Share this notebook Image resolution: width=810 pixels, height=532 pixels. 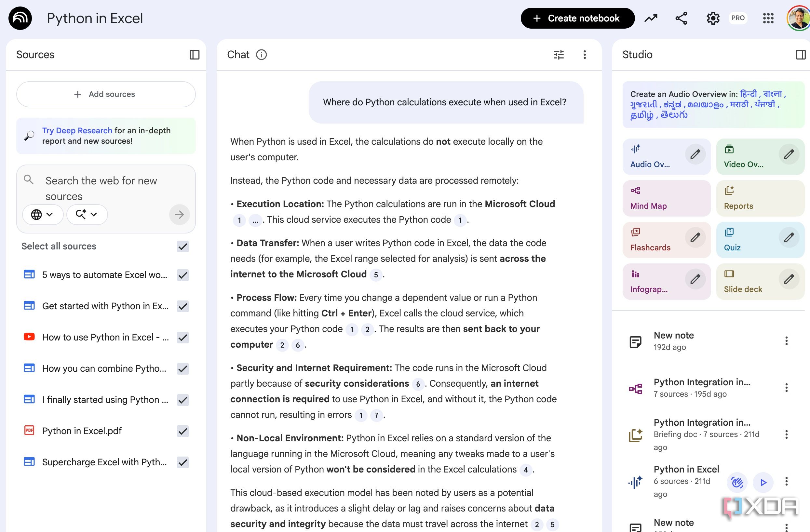tap(682, 18)
